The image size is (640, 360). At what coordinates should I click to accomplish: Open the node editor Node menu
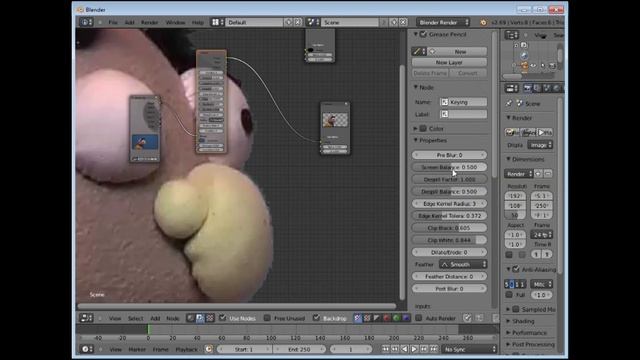click(173, 318)
